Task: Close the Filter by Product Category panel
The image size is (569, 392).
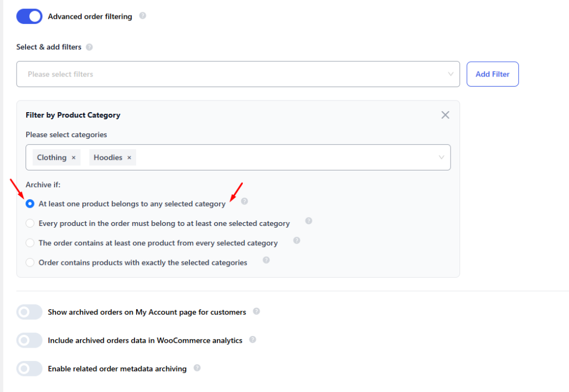Action: click(x=445, y=115)
